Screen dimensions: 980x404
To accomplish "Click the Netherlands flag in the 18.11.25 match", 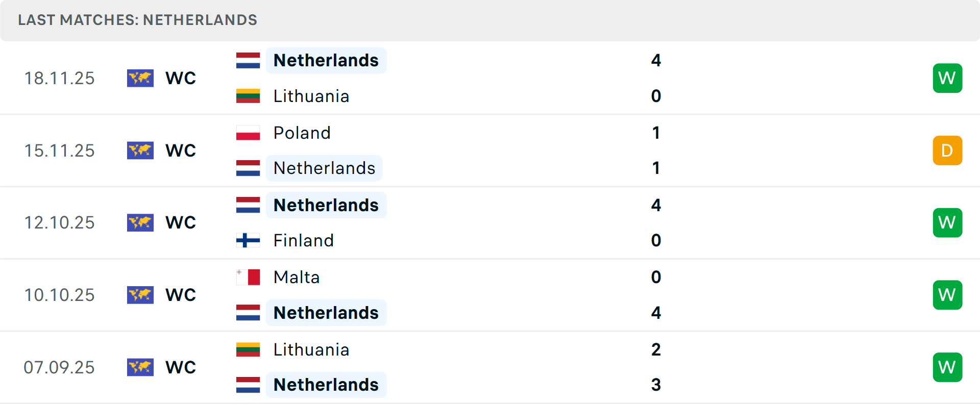I will tap(248, 60).
